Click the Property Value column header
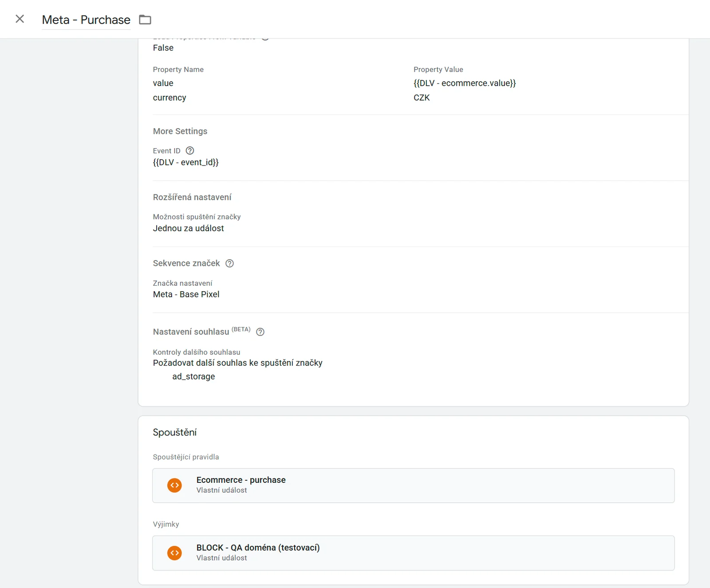The image size is (710, 588). (x=438, y=69)
